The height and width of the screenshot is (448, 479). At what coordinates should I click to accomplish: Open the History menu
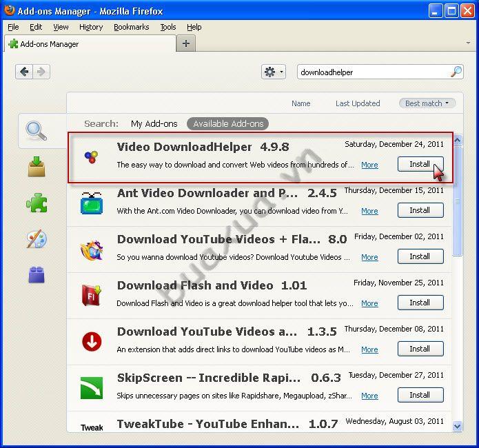91,27
